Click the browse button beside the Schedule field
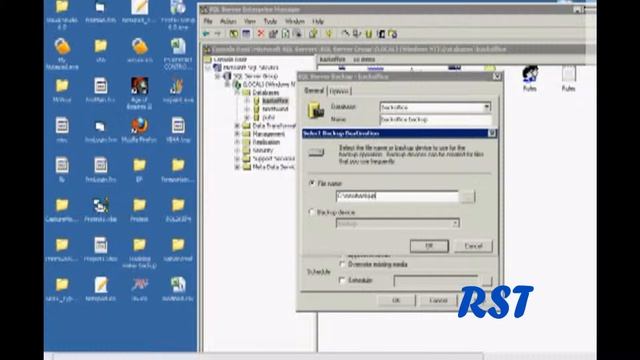Screen dimensions: 640x360 [x=487, y=281]
